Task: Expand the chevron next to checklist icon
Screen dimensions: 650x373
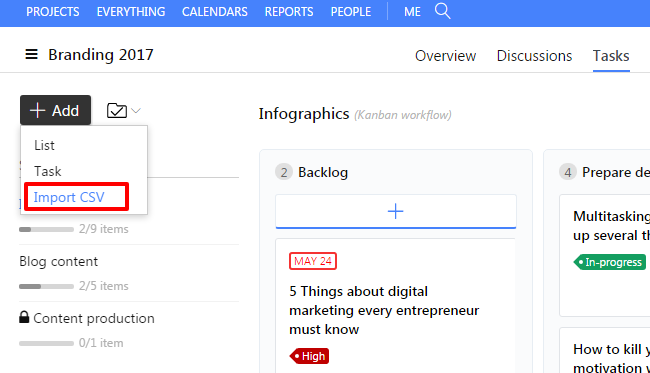Action: pos(136,111)
